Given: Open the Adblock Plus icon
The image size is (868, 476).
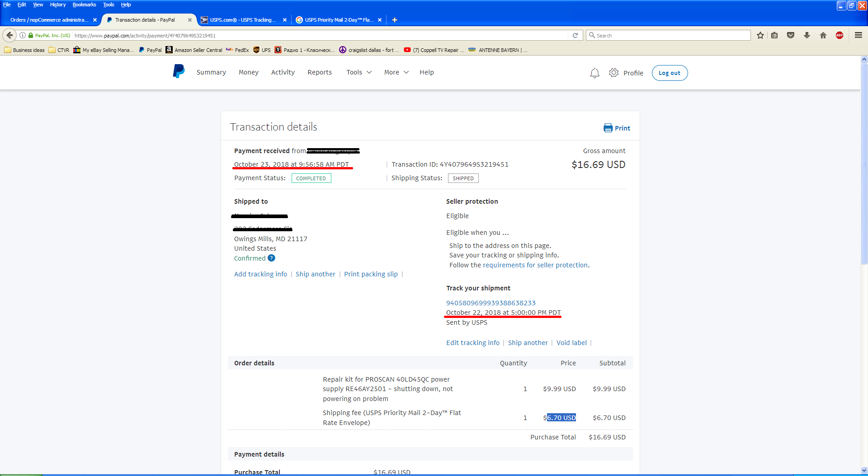Looking at the screenshot, I should [x=840, y=35].
